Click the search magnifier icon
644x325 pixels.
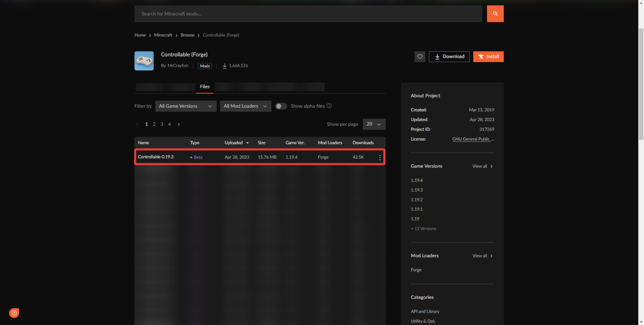pyautogui.click(x=495, y=13)
